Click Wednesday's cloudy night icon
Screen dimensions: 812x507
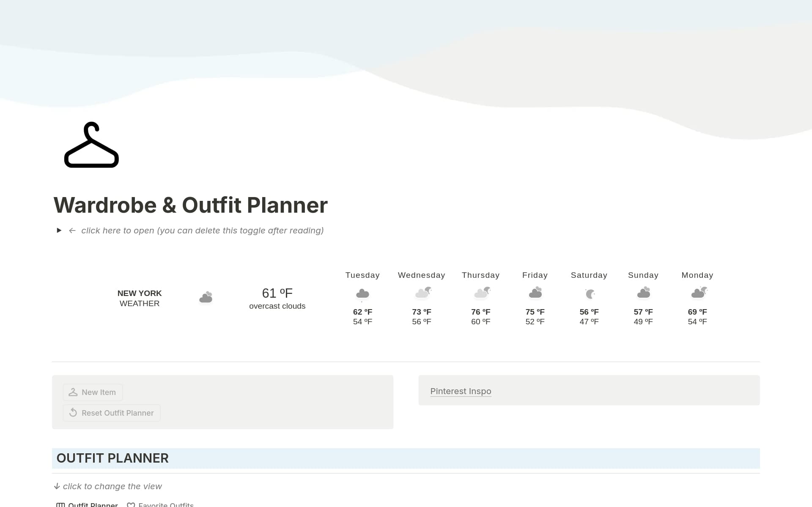coord(423,292)
